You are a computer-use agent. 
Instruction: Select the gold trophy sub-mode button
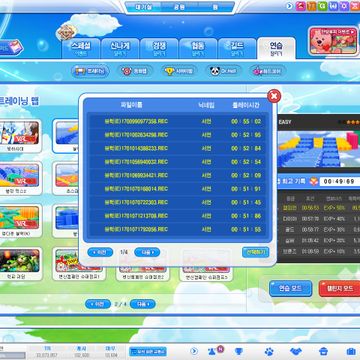tap(180, 71)
